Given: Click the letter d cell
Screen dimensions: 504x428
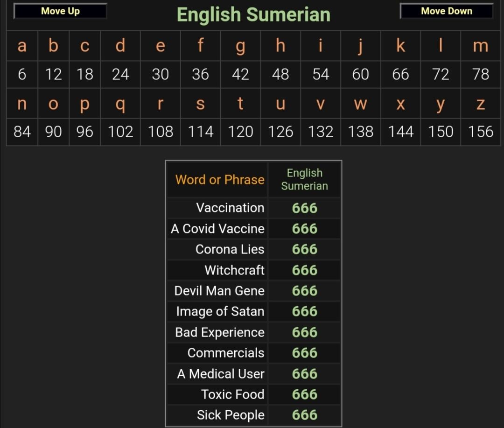Looking at the screenshot, I should [x=120, y=46].
